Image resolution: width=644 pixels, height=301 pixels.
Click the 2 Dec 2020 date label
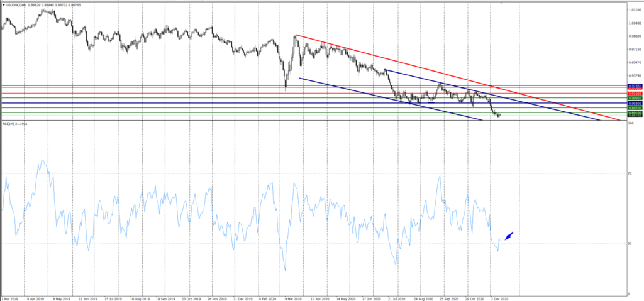tap(500, 298)
